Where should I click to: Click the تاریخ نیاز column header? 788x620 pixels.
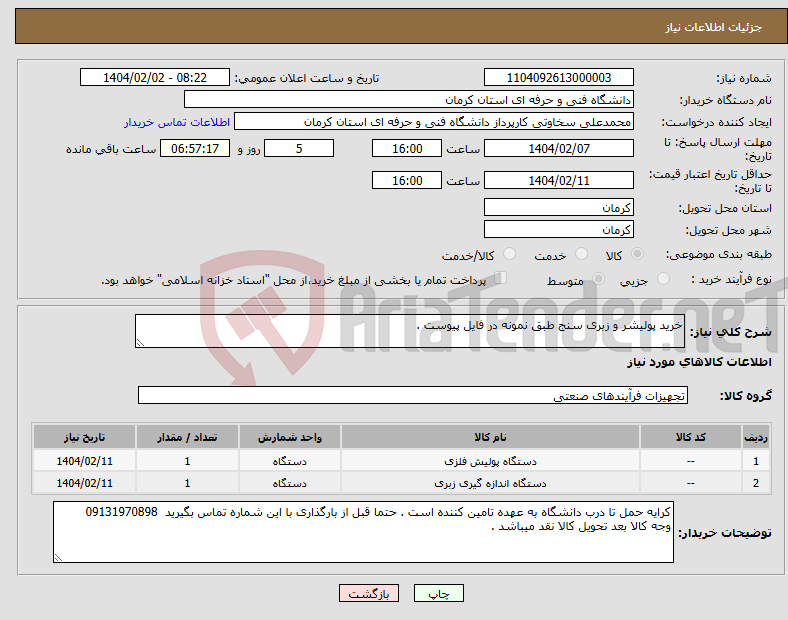click(x=84, y=437)
